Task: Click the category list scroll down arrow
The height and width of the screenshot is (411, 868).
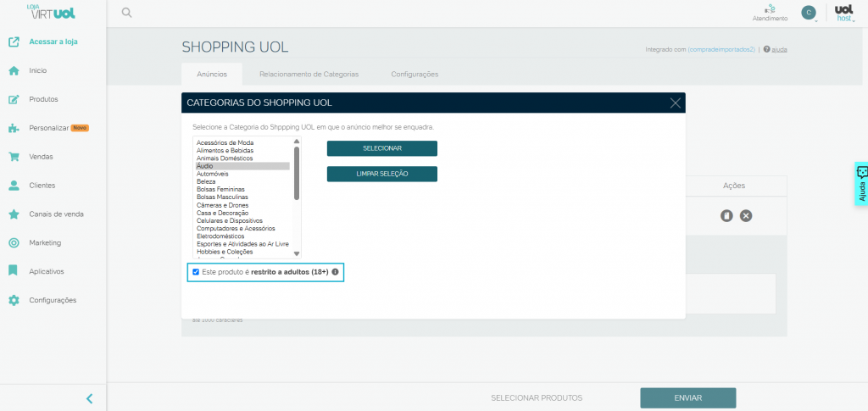Action: coord(297,253)
